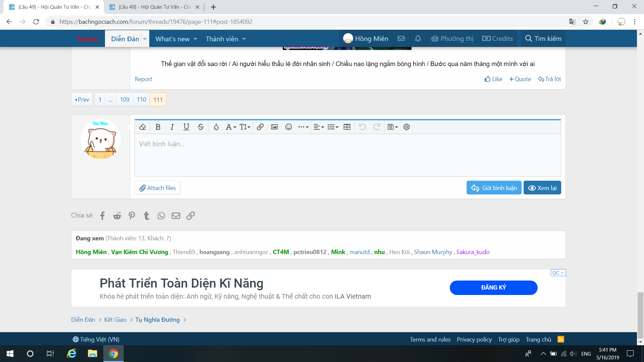Insert an image into the comment
644x362 pixels.
coord(274,127)
